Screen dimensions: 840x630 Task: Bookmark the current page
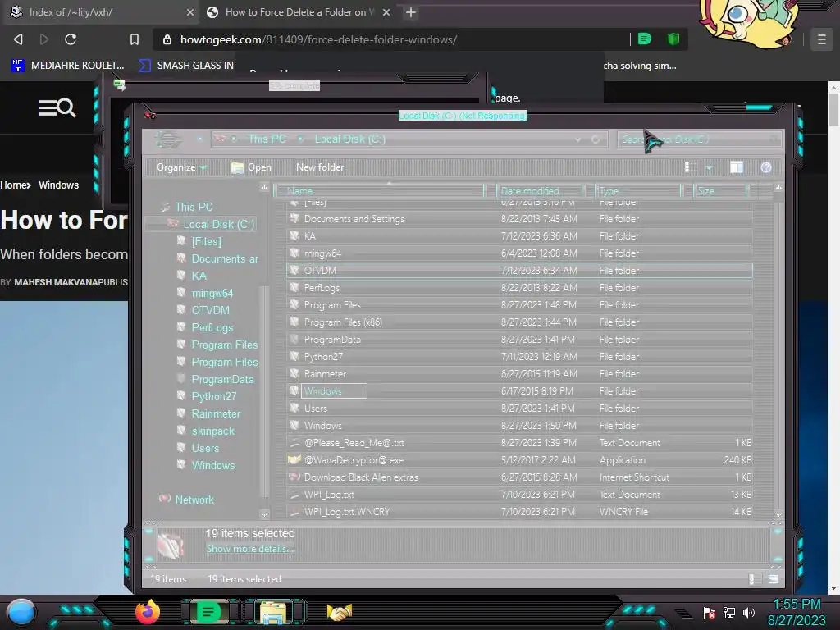point(135,39)
